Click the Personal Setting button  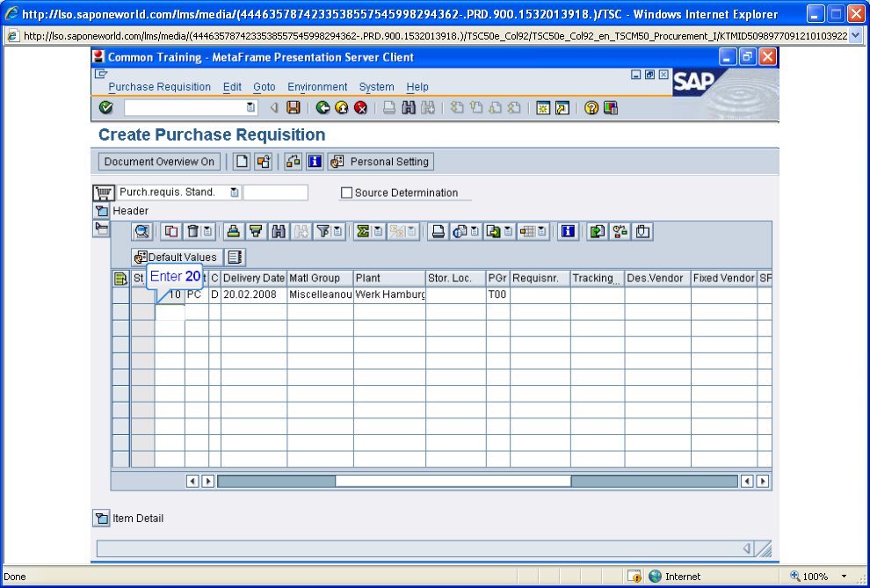[381, 162]
